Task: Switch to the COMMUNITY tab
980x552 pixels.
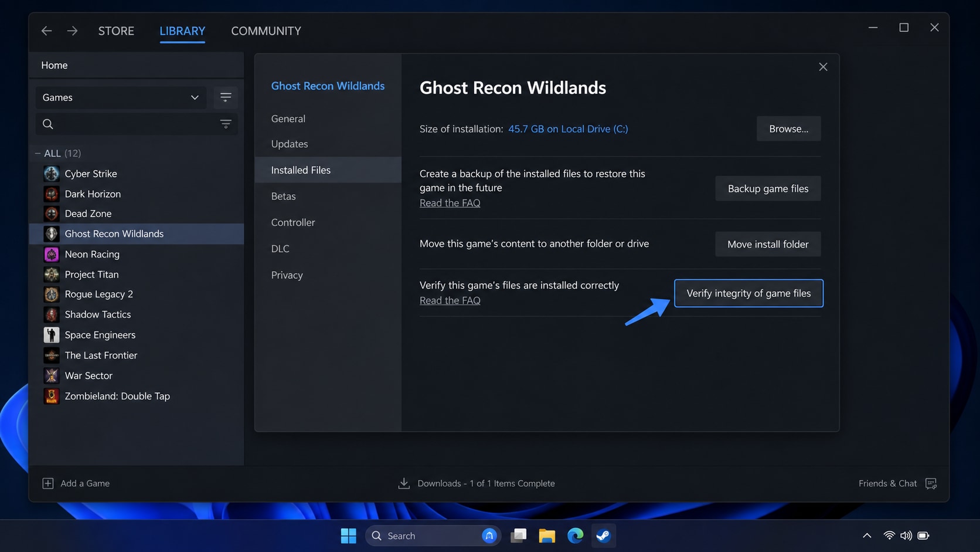Action: 266,31
